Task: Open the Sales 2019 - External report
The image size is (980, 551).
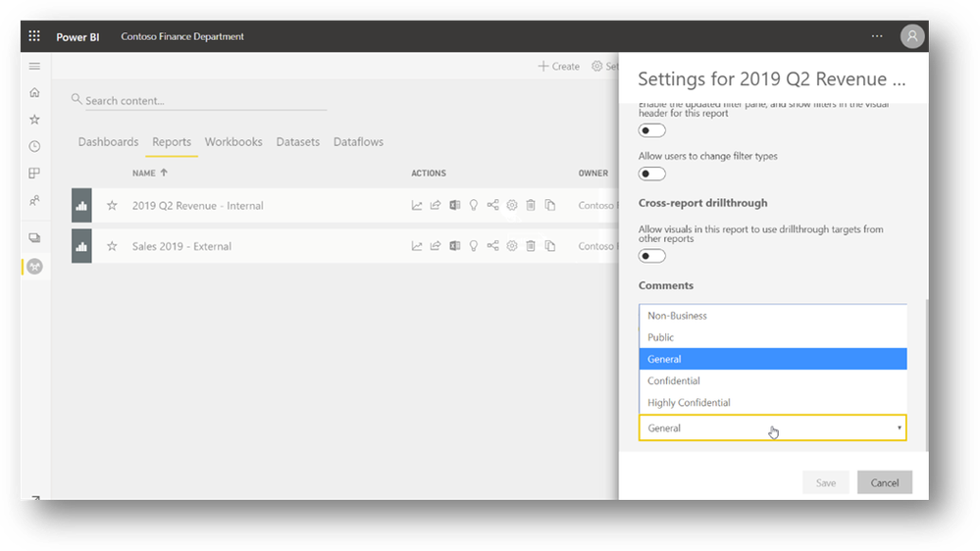Action: pos(181,246)
